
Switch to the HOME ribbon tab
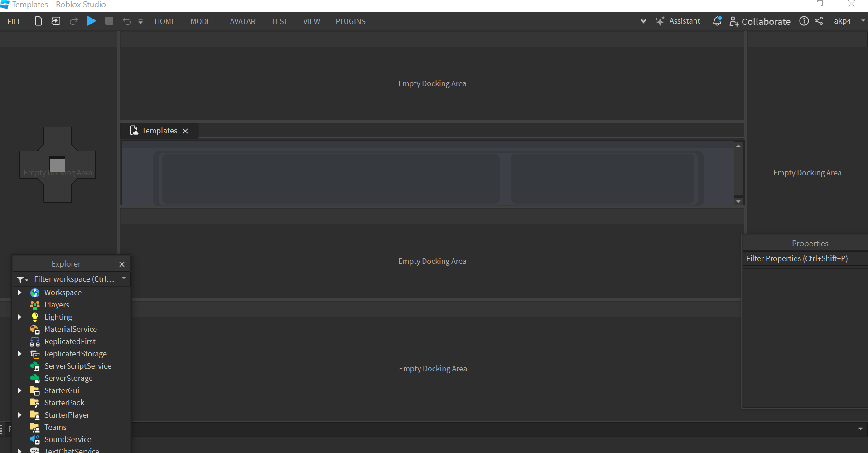coord(165,21)
